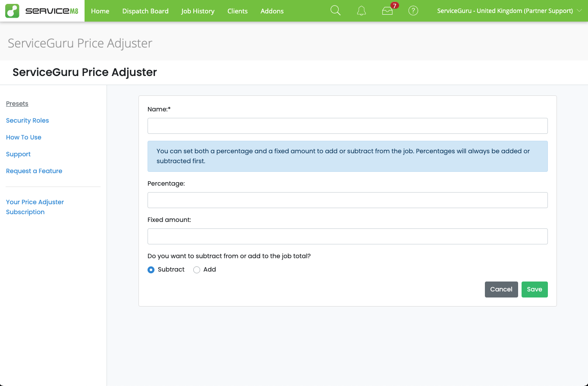Open the Dispatch Board menu
Viewport: 588px width, 386px height.
[x=145, y=11]
